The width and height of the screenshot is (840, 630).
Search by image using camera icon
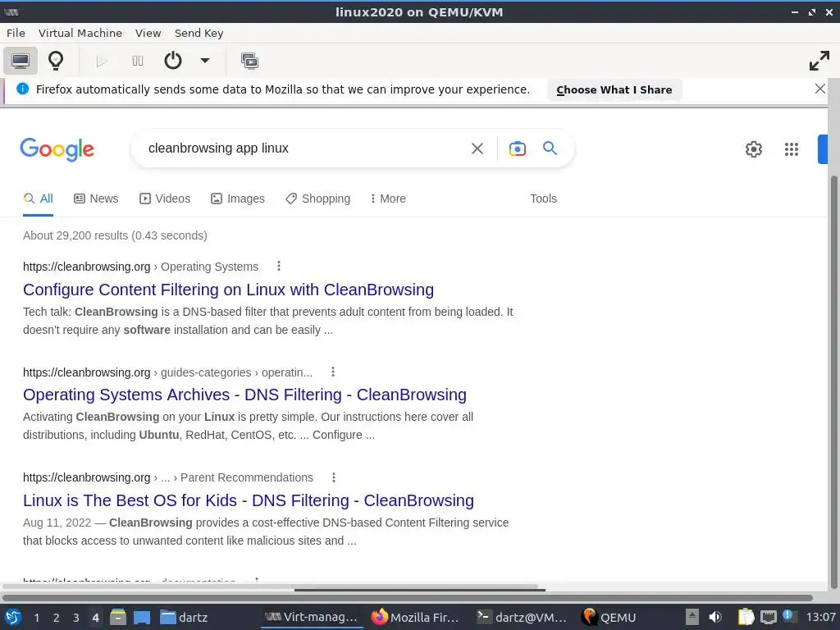tap(517, 148)
